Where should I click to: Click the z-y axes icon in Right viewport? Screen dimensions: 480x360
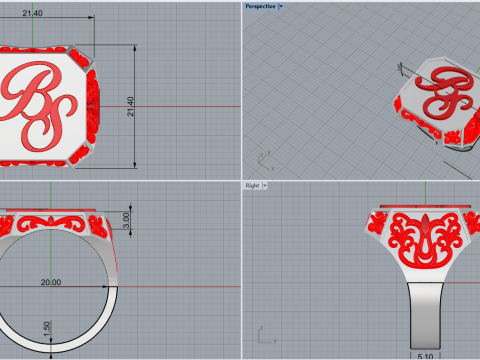267,335
